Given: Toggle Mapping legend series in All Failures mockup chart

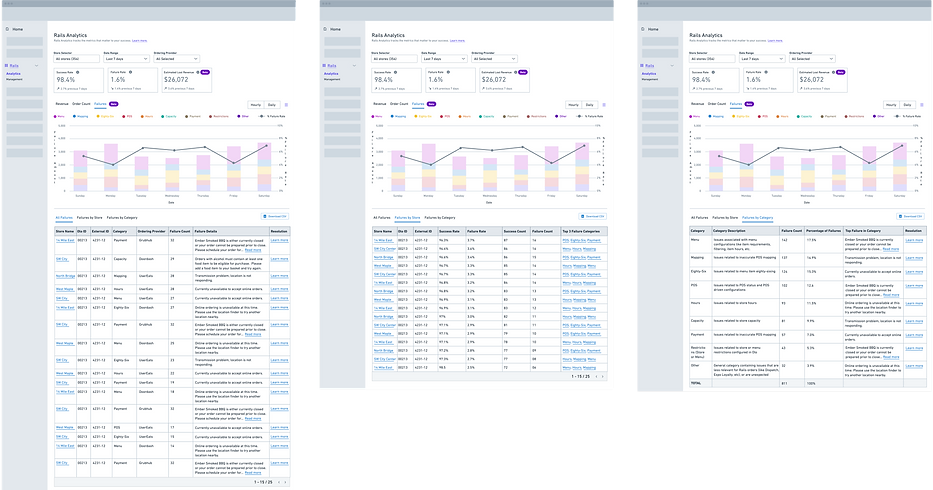Looking at the screenshot, I should (x=81, y=117).
